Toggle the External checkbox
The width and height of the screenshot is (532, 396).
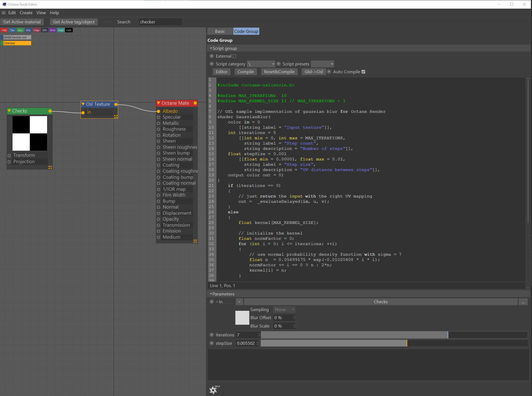tap(235, 56)
